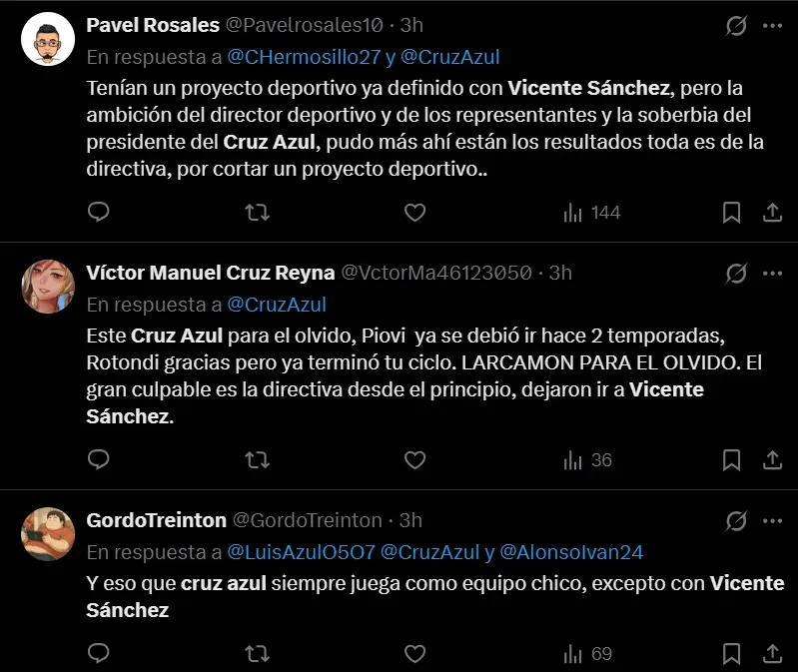Bookmark Pavel Rosales's tweet
This screenshot has width=798, height=672.
tap(731, 212)
